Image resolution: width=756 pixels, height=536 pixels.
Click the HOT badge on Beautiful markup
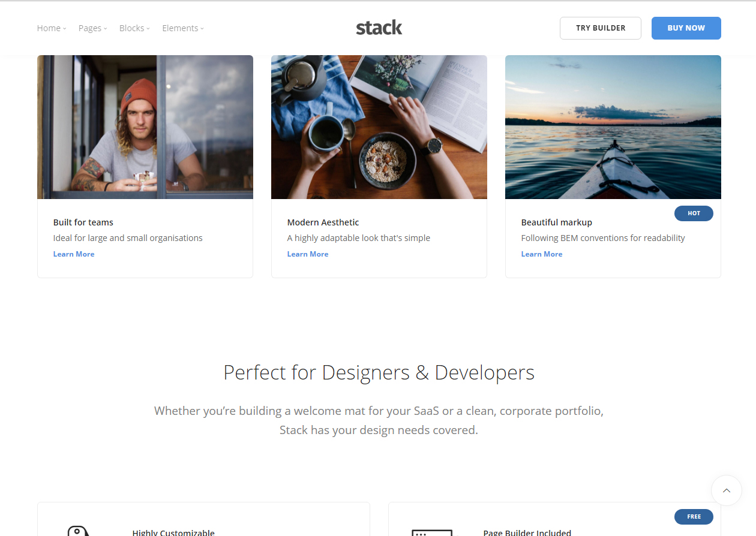pos(694,213)
